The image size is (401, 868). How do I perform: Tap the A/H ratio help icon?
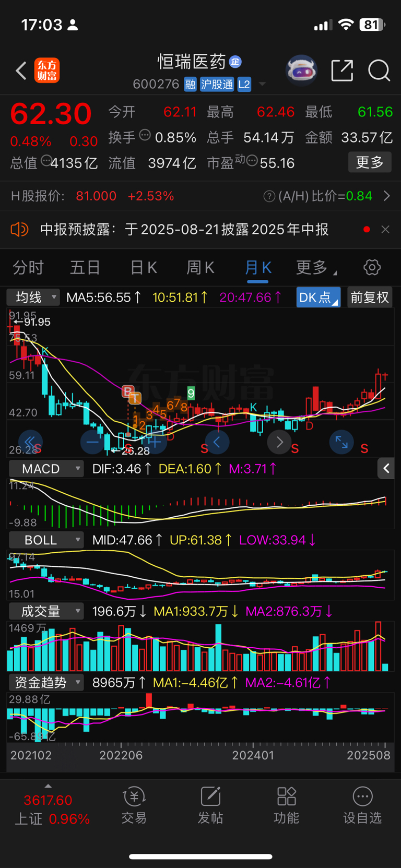[x=269, y=196]
